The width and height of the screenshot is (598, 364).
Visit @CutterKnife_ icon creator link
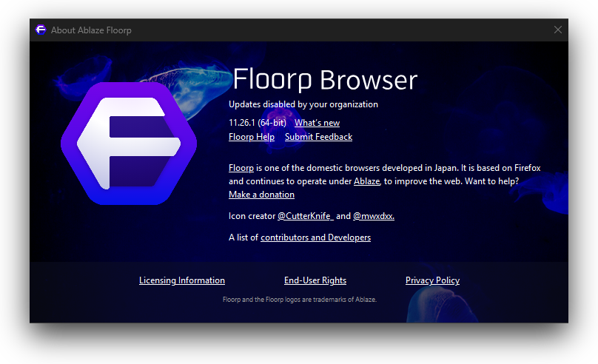click(x=306, y=216)
